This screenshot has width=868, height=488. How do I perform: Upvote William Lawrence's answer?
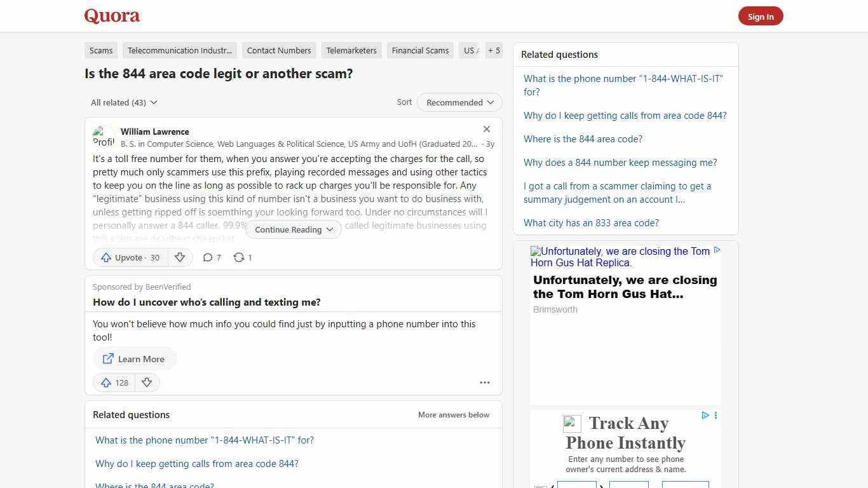[130, 257]
